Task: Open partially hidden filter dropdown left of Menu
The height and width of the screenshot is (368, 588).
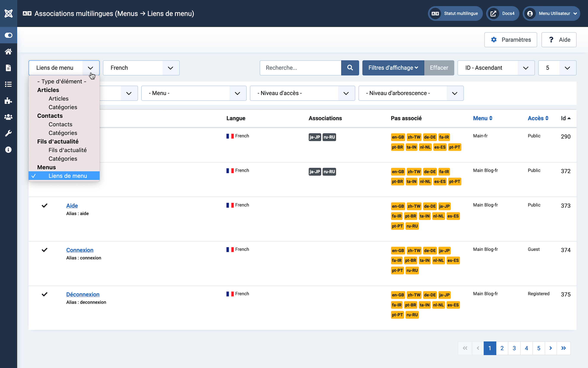Action: tap(119, 93)
